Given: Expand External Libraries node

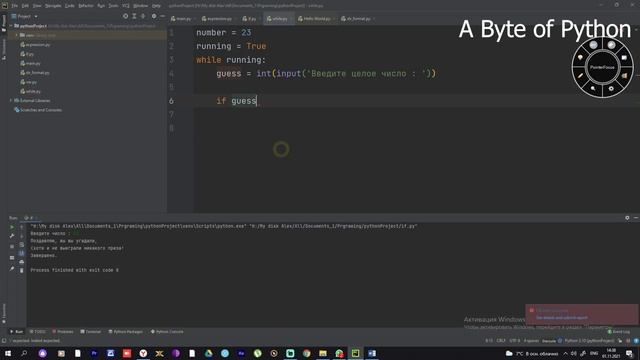Looking at the screenshot, I should [x=11, y=100].
